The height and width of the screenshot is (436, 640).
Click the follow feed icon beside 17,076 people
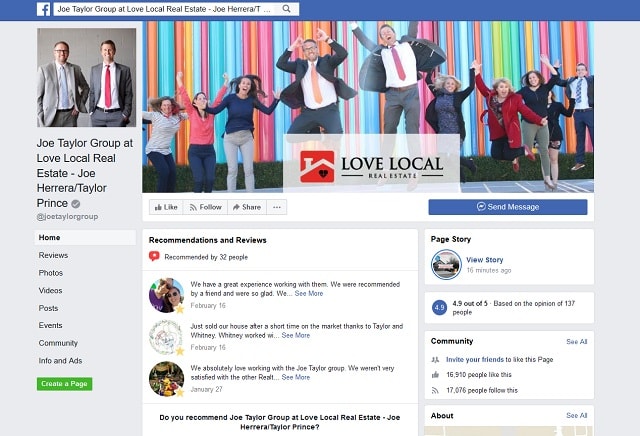point(435,390)
